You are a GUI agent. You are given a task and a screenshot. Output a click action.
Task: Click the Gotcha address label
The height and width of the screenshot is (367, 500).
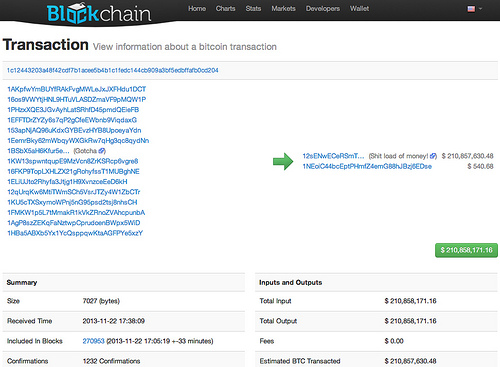85,151
